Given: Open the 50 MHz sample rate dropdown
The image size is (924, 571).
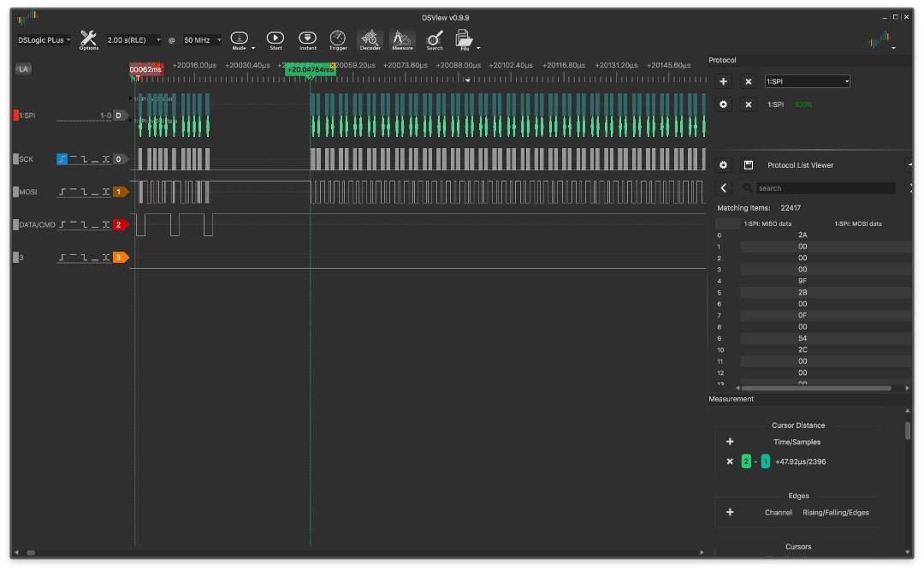Looking at the screenshot, I should (202, 40).
